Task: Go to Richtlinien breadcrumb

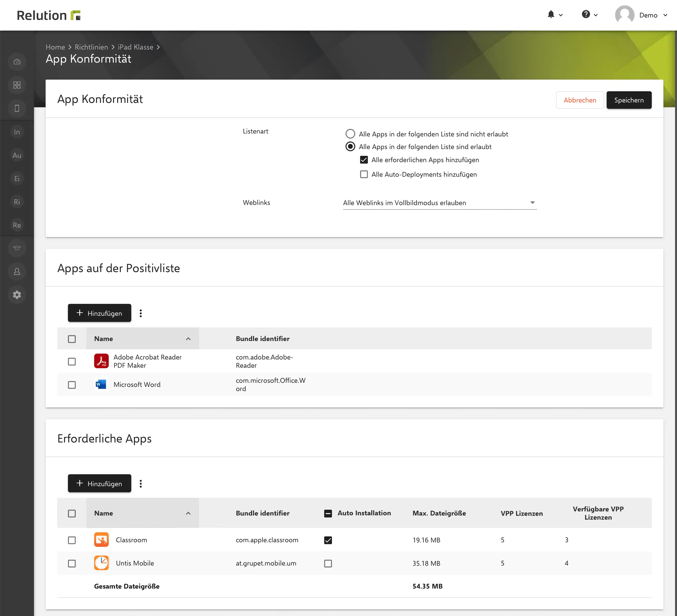Action: (91, 47)
